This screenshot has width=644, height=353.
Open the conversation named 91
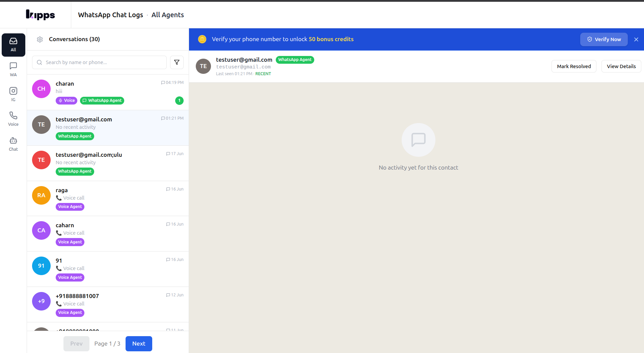[108, 269]
